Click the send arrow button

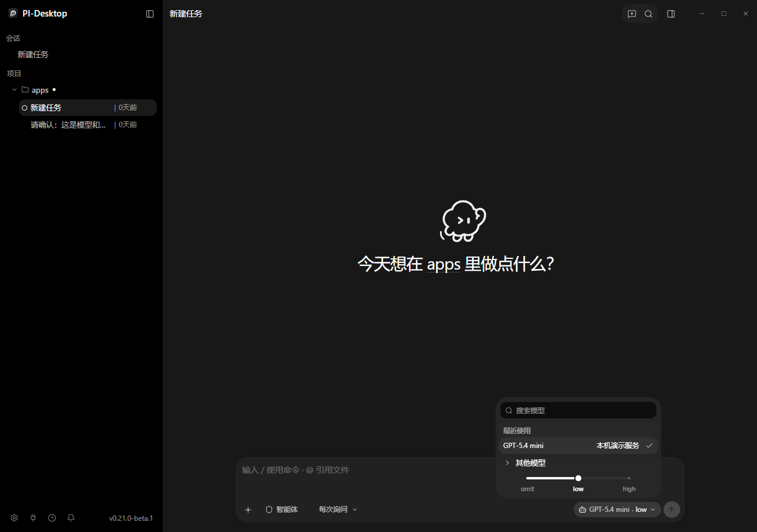pos(671,510)
